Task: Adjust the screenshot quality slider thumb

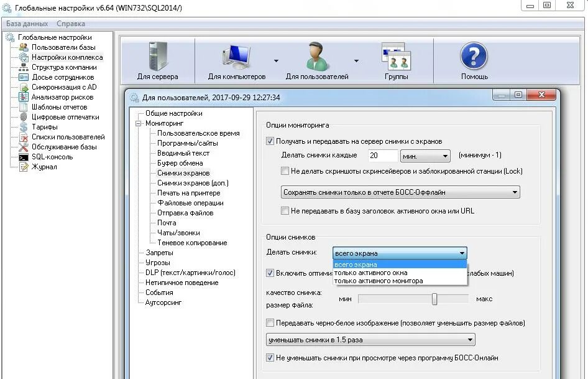Action: point(434,299)
